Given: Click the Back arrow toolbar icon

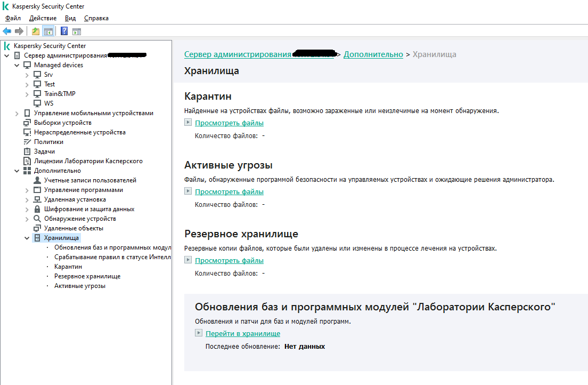Looking at the screenshot, I should click(7, 31).
